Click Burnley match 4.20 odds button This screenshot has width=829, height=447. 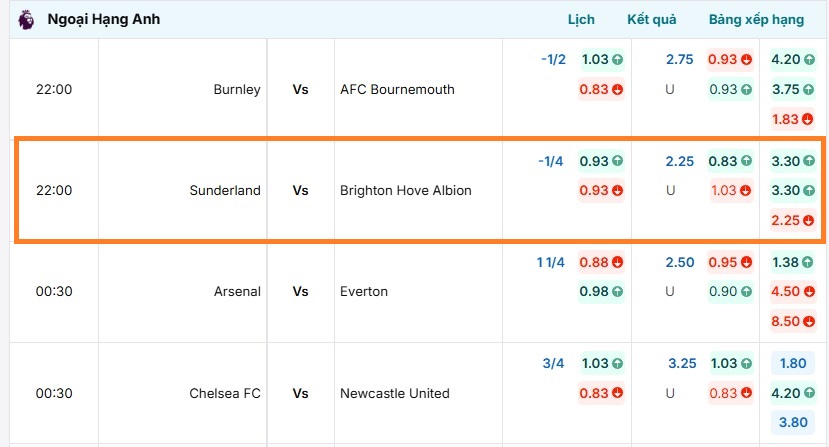point(792,59)
